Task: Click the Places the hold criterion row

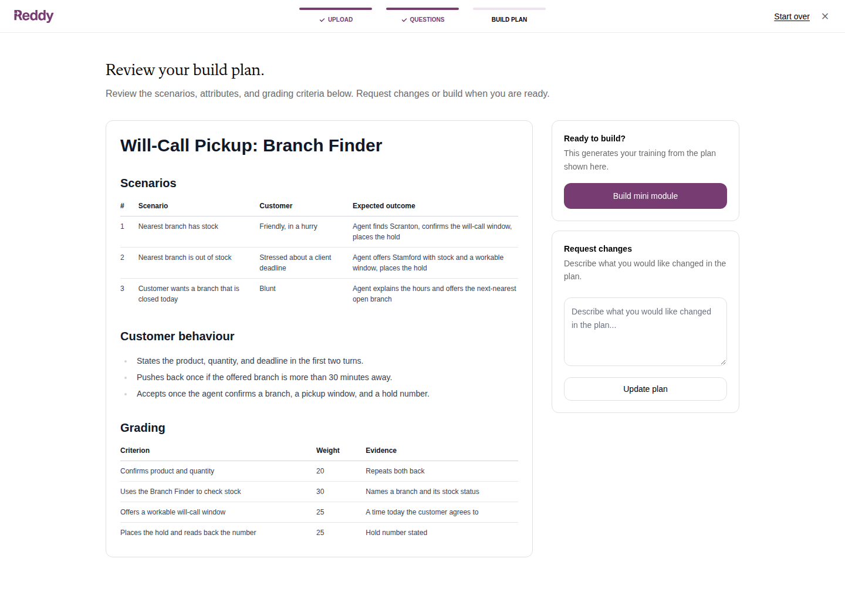Action: coord(319,533)
